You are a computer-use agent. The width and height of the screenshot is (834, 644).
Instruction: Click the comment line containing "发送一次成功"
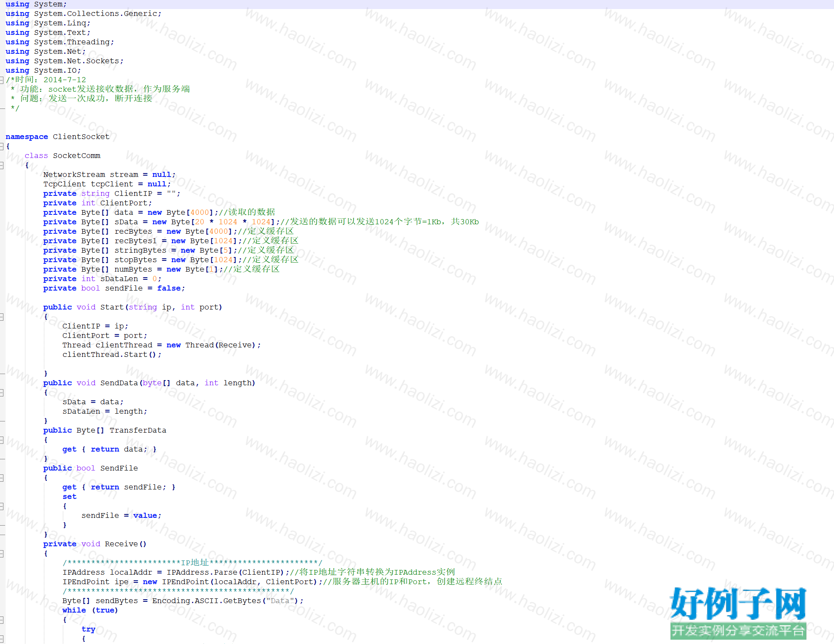coord(81,99)
